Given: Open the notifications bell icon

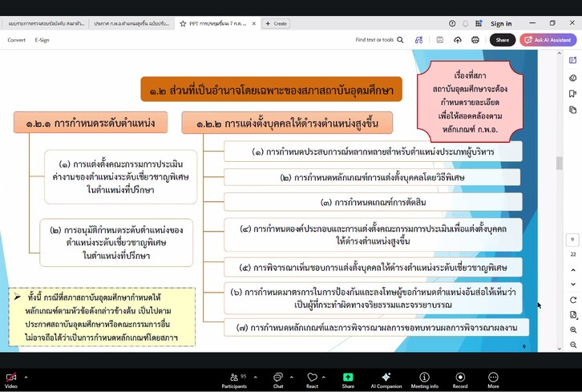Looking at the screenshot, I should click(466, 23).
